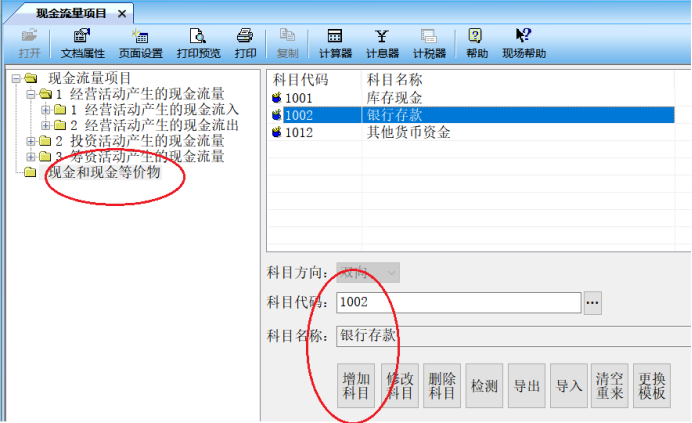Click the ellipsis browse button beside 科目代码
Screen dimensions: 692x423
pyautogui.click(x=593, y=302)
